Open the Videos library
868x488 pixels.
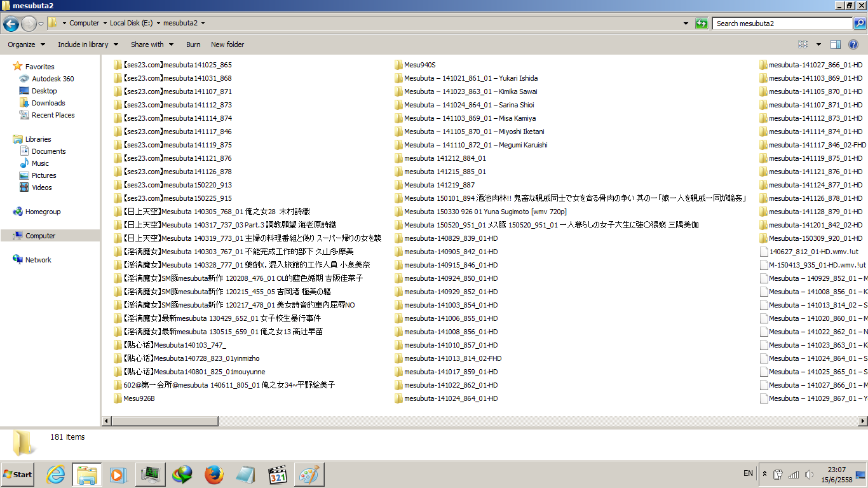[42, 187]
